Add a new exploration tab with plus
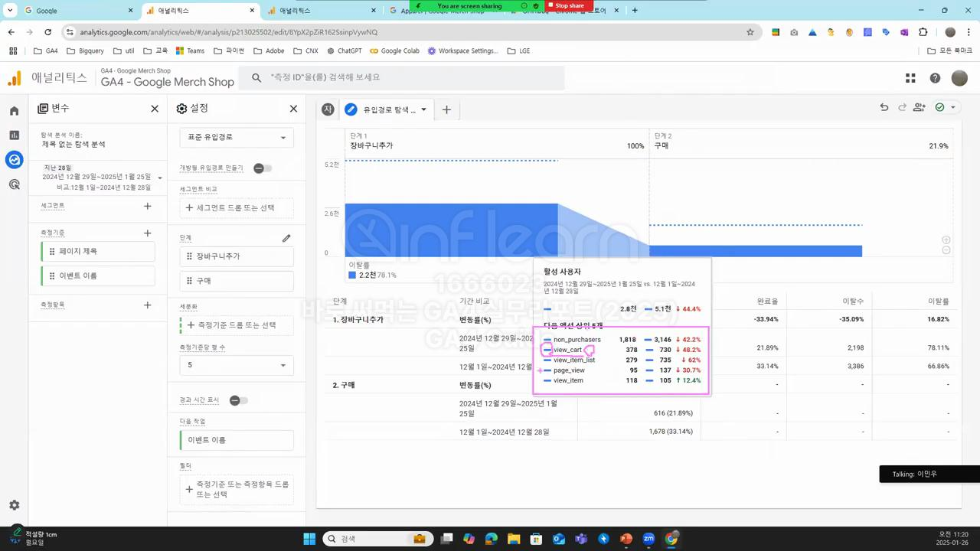980x551 pixels. (x=446, y=109)
